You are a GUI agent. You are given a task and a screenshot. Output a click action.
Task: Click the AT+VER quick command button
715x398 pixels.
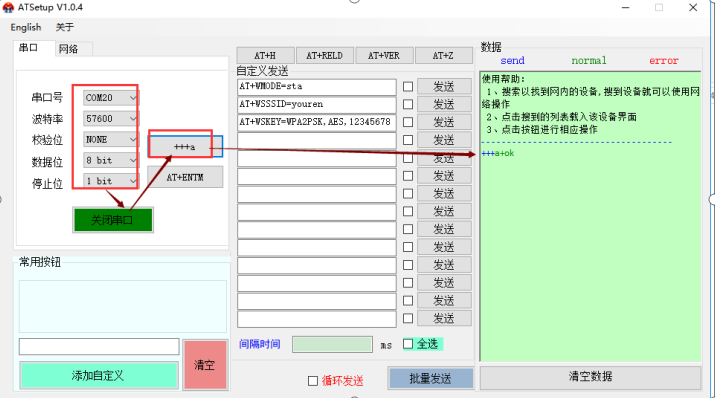tap(384, 56)
